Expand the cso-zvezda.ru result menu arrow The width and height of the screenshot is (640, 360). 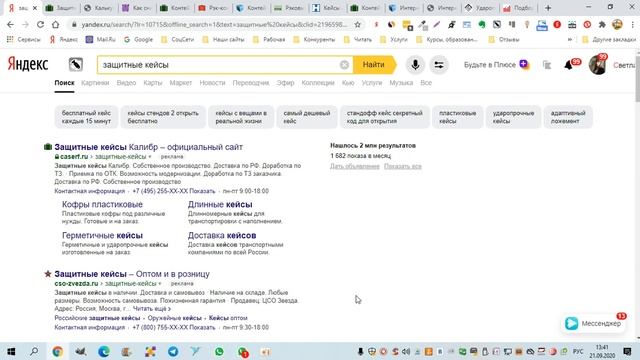pos(160,284)
